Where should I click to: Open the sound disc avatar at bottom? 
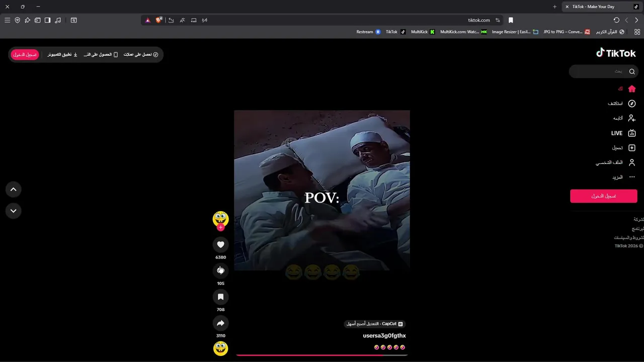220,348
